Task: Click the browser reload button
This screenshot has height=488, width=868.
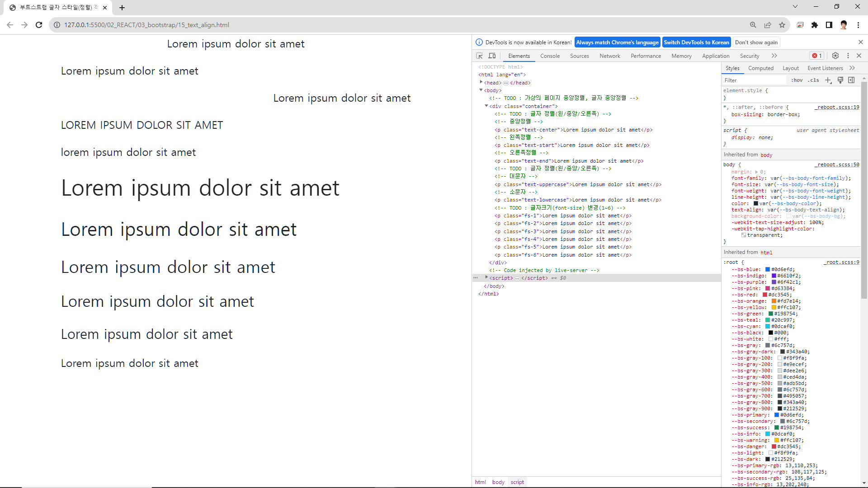Action: tap(39, 25)
